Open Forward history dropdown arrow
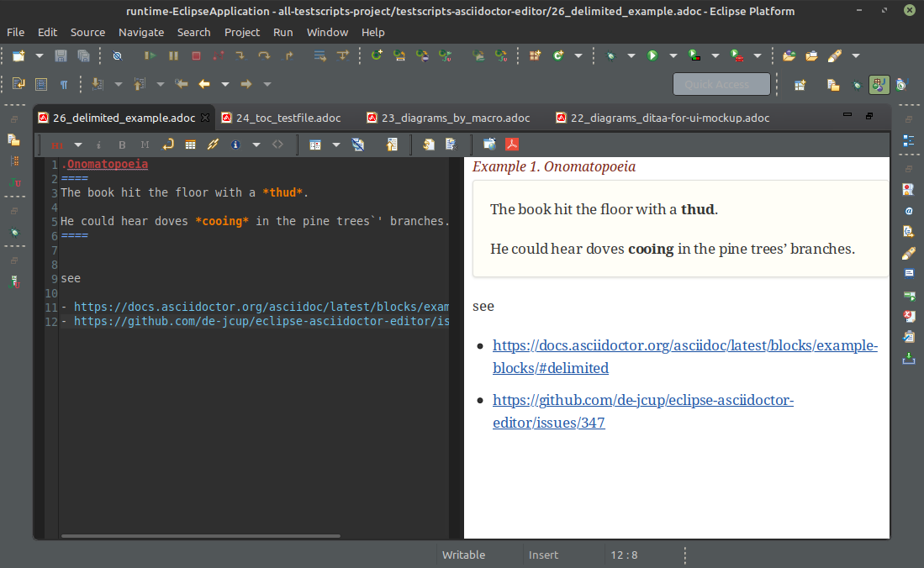This screenshot has height=568, width=924. coord(267,84)
